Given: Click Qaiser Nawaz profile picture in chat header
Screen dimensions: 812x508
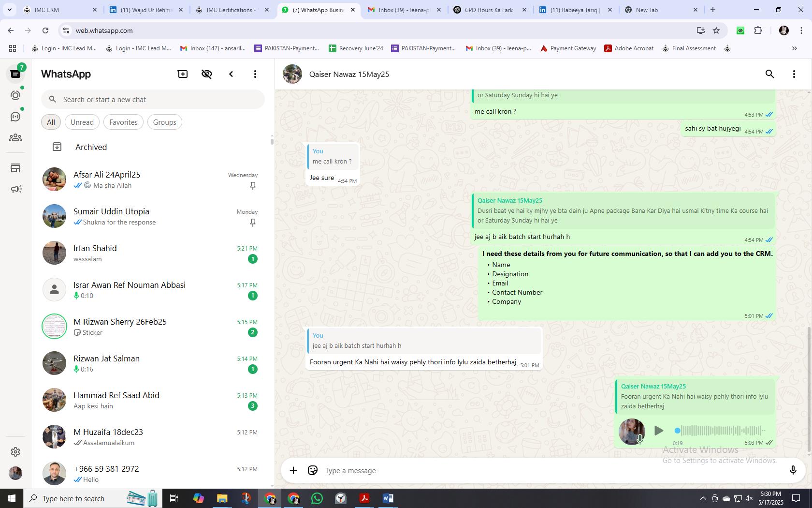Looking at the screenshot, I should click(292, 74).
